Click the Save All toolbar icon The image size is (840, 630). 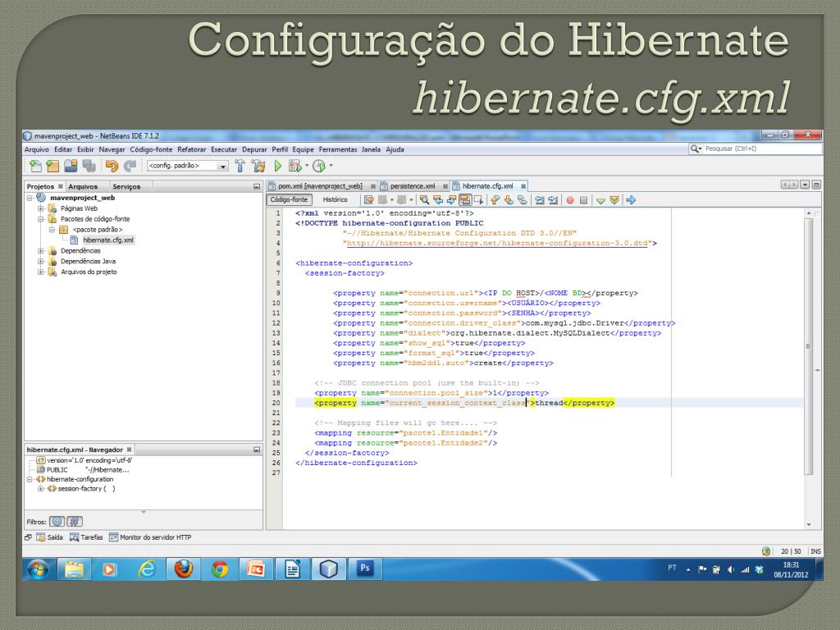[x=89, y=166]
